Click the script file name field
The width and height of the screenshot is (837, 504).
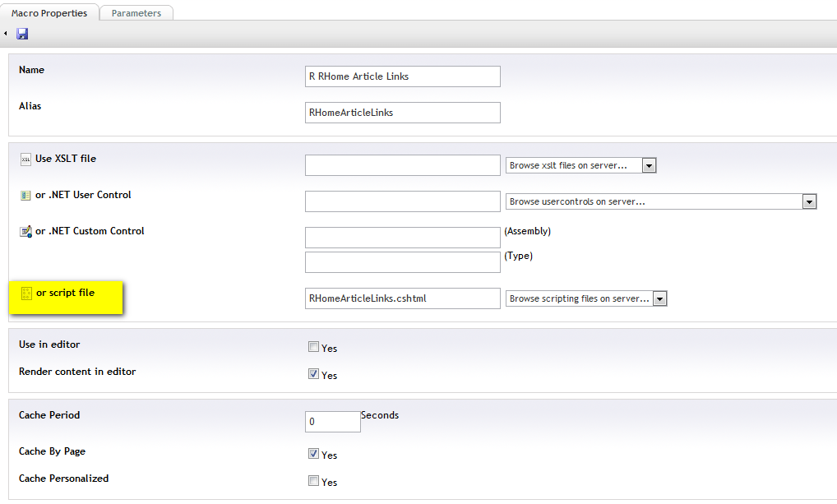click(403, 298)
